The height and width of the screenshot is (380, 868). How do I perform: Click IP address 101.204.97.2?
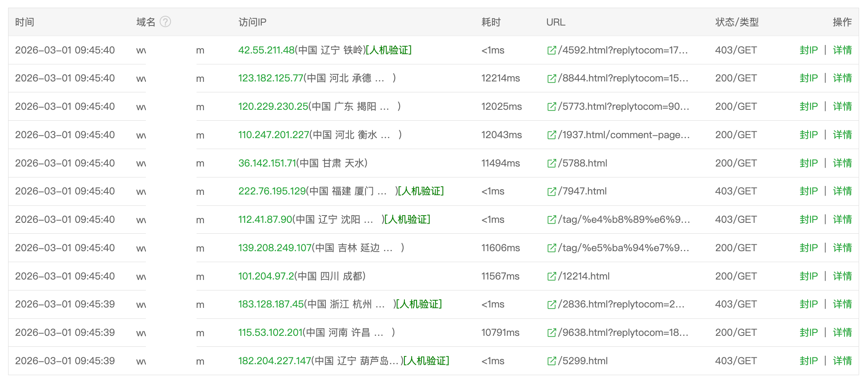[x=266, y=276]
